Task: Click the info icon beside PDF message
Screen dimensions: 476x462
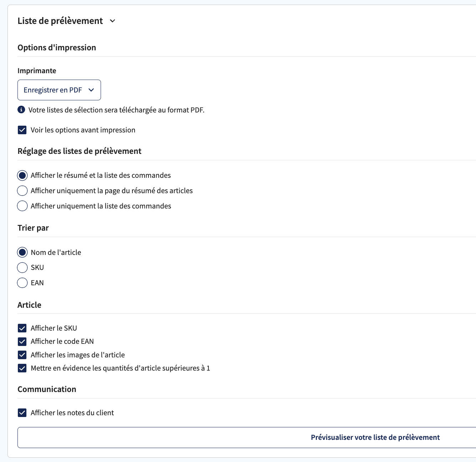Action: pyautogui.click(x=21, y=110)
